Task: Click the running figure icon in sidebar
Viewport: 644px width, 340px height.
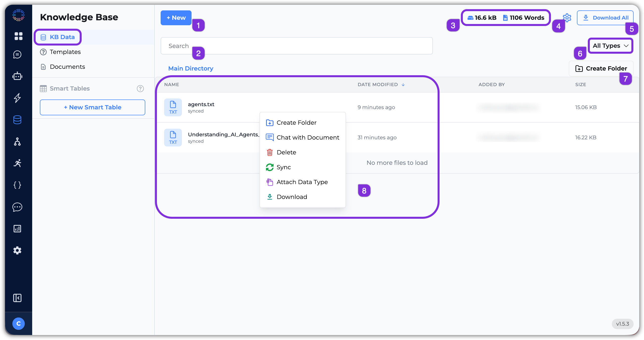Action: pyautogui.click(x=17, y=163)
